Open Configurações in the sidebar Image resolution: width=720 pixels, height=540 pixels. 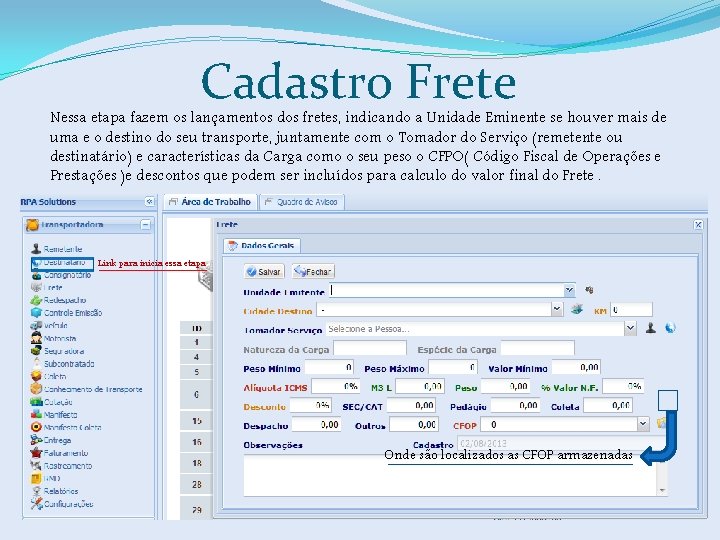[x=62, y=504]
